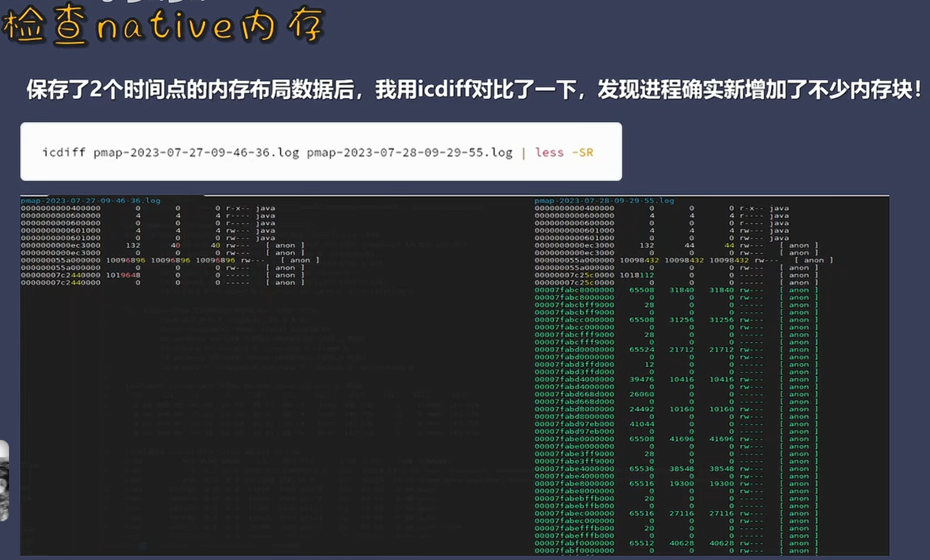Click the icdiff command in the code block
930x560 pixels.
pos(64,152)
